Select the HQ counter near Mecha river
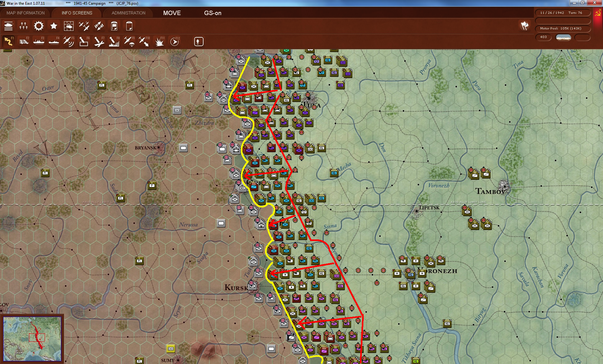This screenshot has height=364, width=603. (334, 173)
